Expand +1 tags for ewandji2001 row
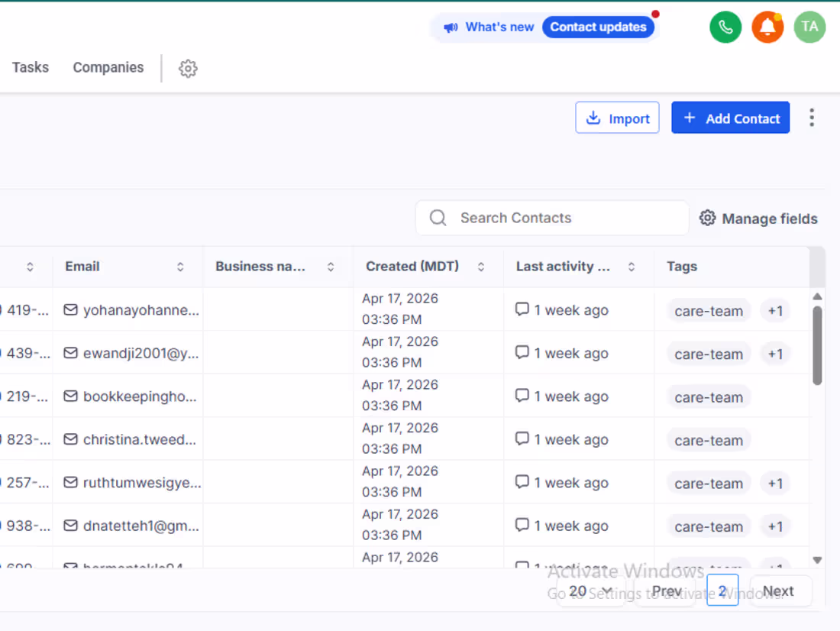 tap(775, 354)
